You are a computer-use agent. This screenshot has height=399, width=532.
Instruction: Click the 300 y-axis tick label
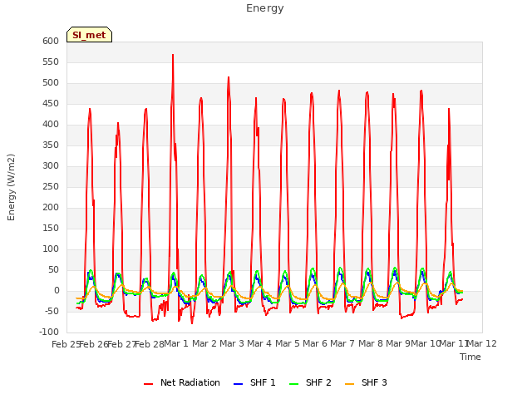point(51,166)
